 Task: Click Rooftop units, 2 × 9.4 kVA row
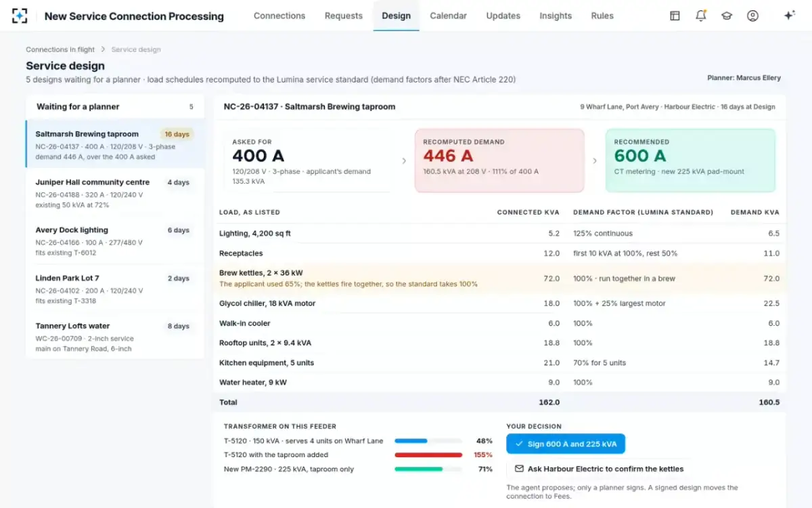click(499, 343)
